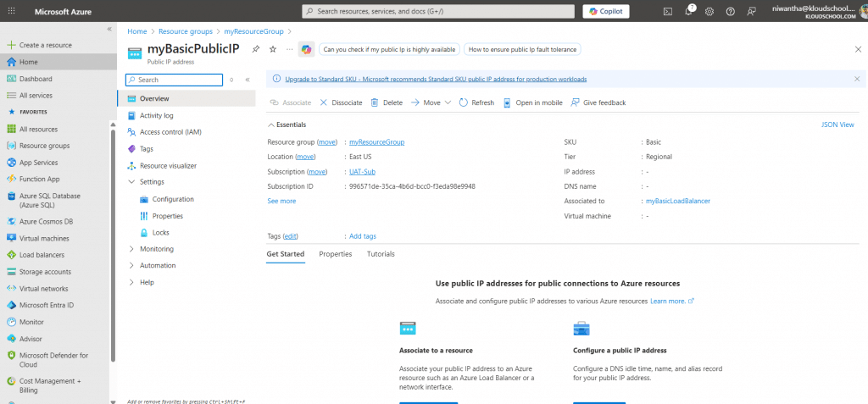Switch to the Tutorials tab
Image resolution: width=868 pixels, height=404 pixels.
coord(381,254)
